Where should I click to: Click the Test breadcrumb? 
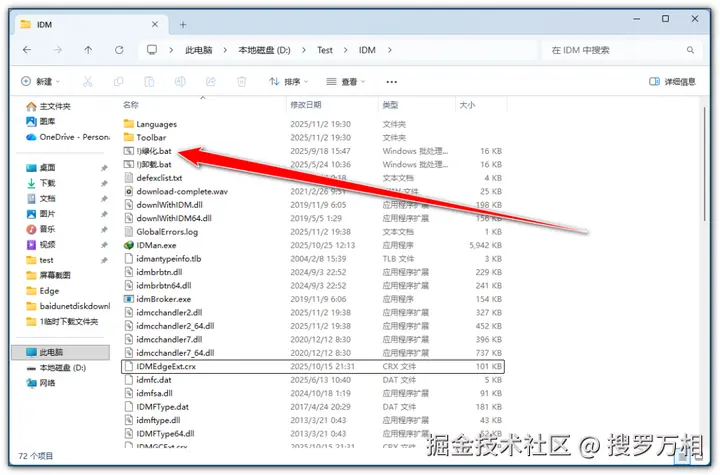[325, 50]
